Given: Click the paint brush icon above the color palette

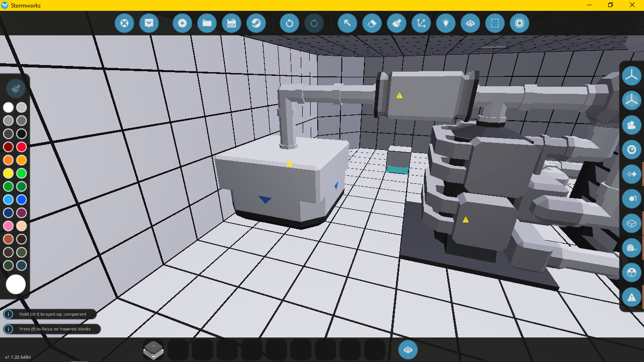Looking at the screenshot, I should click(16, 88).
